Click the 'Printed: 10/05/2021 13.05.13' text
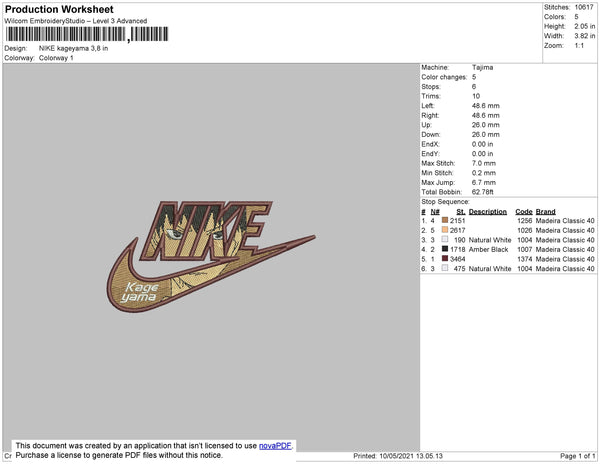 (398, 456)
